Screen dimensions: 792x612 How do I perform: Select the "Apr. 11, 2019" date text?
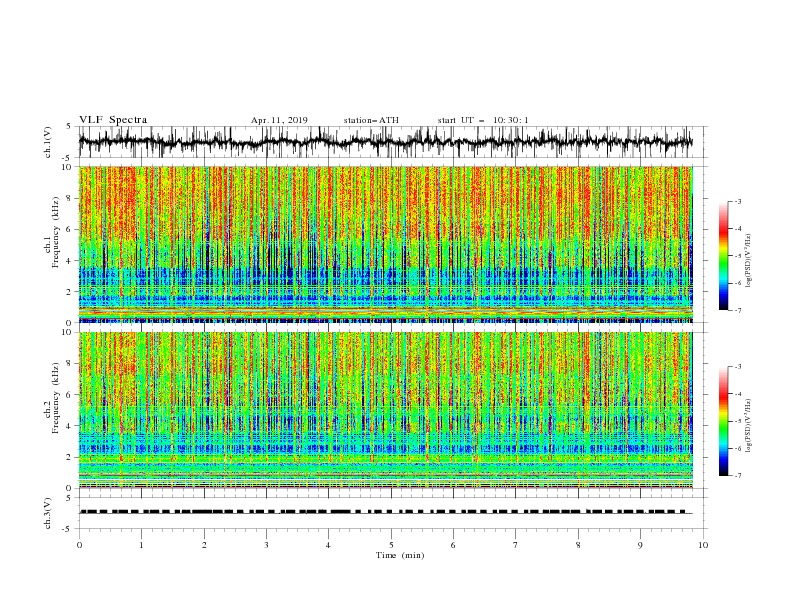(x=279, y=120)
